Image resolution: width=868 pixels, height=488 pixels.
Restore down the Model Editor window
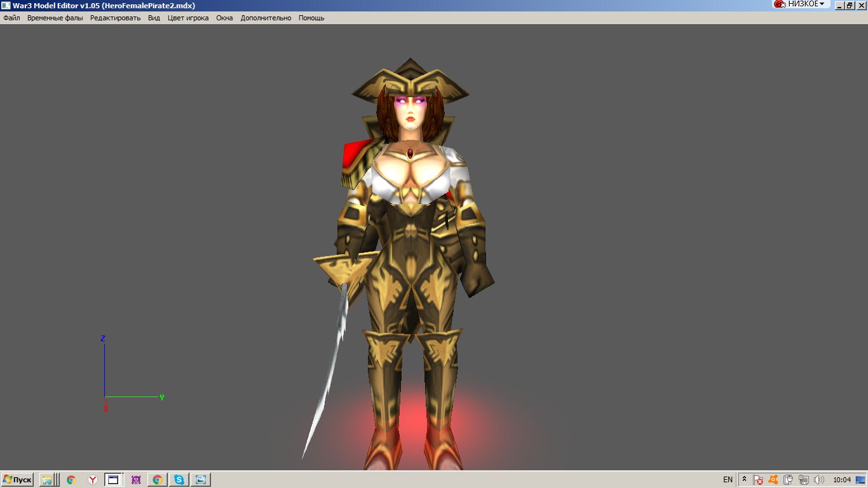click(850, 5)
